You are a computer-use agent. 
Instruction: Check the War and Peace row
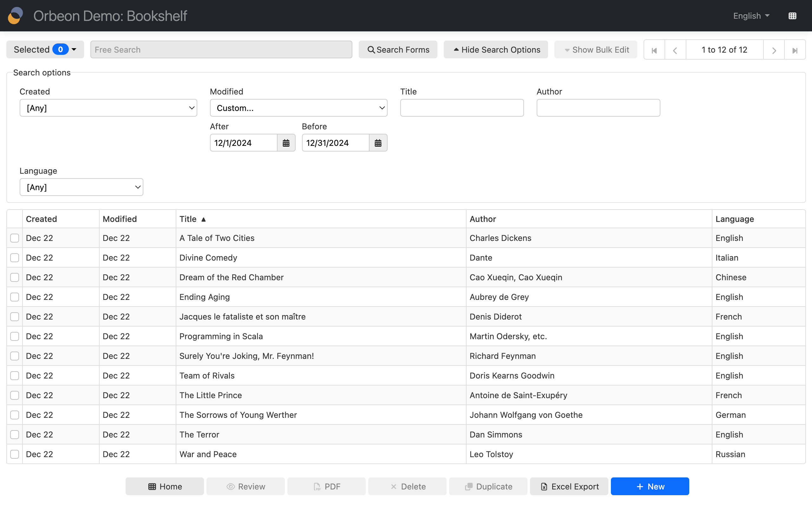(x=14, y=454)
